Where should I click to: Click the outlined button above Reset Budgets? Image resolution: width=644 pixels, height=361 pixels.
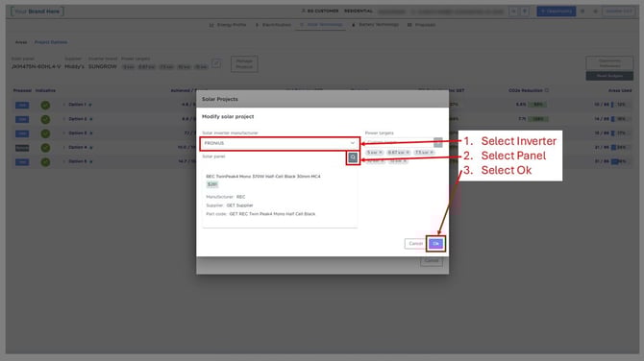(609, 63)
